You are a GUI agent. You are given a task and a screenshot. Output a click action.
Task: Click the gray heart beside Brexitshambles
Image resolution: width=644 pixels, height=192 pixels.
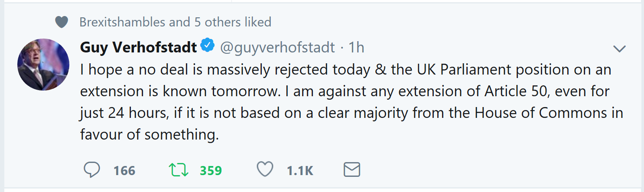click(x=62, y=22)
